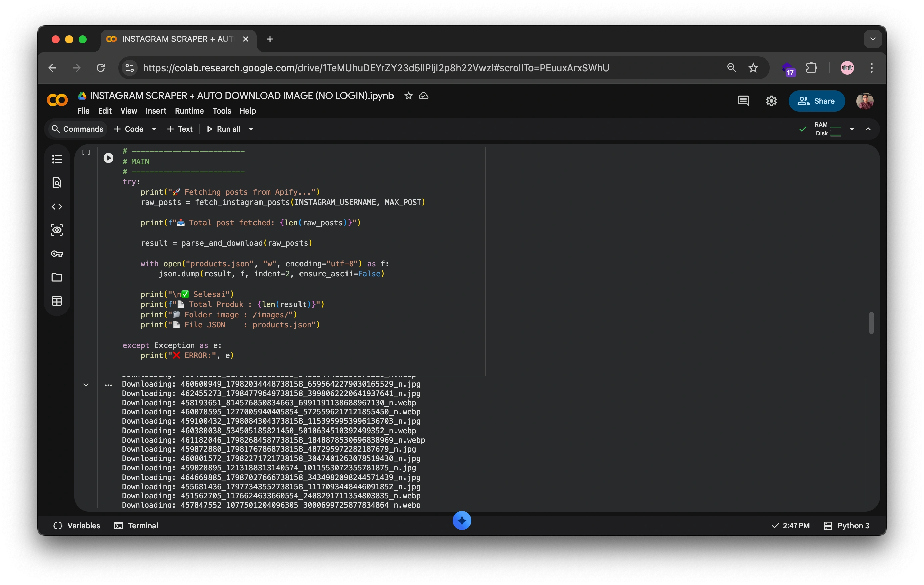Click the Gemini sparkle button at the bottom
This screenshot has height=585, width=924.
pyautogui.click(x=462, y=521)
